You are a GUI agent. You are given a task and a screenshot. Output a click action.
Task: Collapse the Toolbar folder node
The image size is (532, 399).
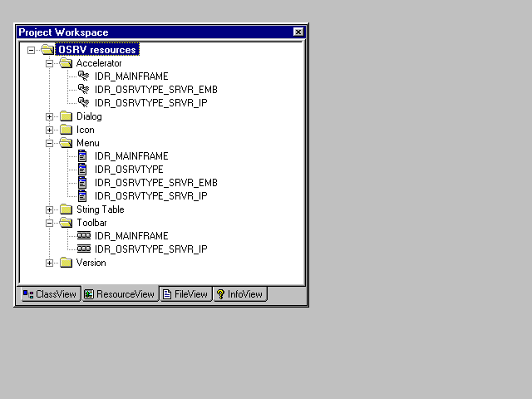[x=50, y=223]
